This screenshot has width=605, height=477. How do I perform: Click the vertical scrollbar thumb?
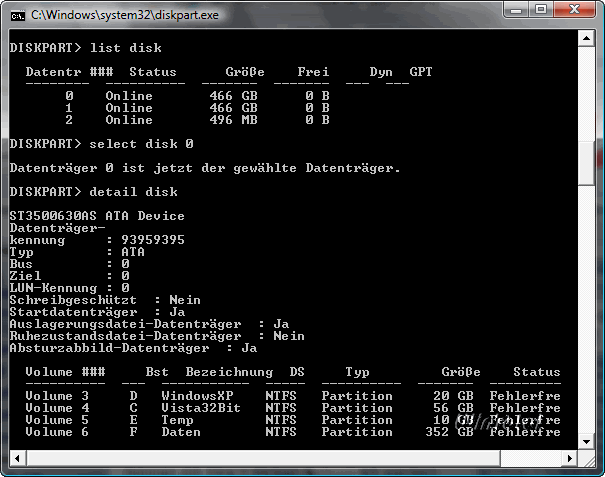(586, 164)
